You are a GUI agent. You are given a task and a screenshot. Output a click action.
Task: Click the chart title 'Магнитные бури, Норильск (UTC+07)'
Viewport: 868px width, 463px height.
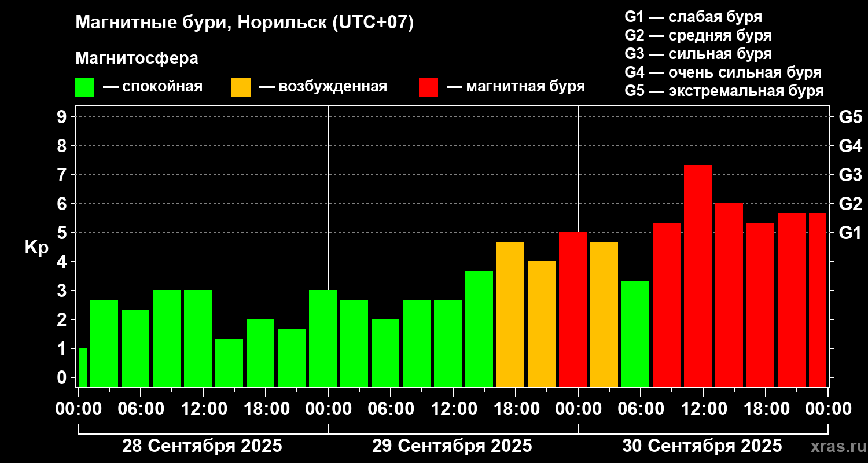245,23
